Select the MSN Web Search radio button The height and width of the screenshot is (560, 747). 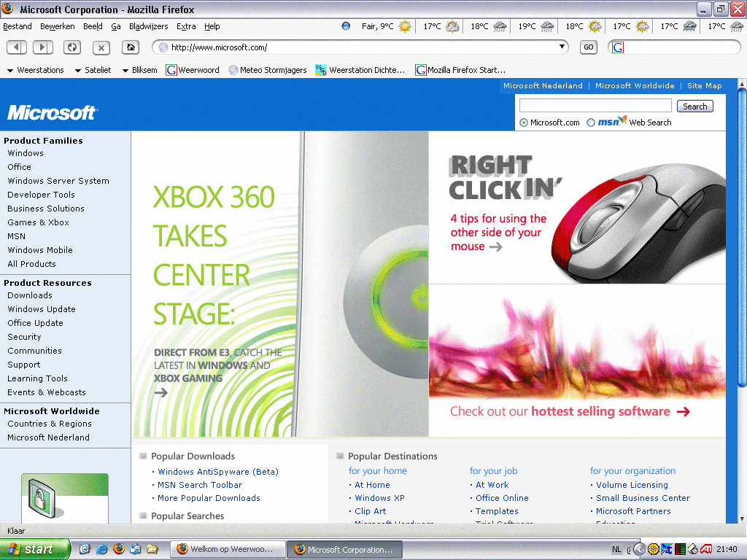click(x=591, y=122)
